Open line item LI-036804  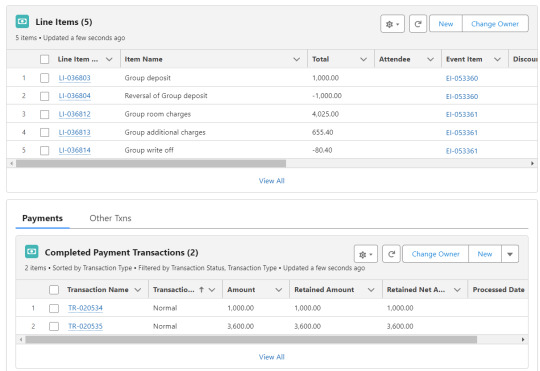point(74,96)
